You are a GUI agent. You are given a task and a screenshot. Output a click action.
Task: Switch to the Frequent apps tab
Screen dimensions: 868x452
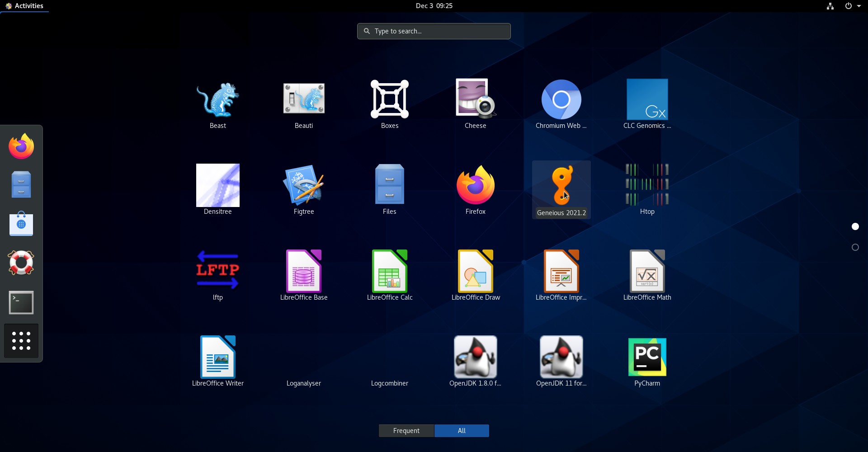pyautogui.click(x=406, y=431)
